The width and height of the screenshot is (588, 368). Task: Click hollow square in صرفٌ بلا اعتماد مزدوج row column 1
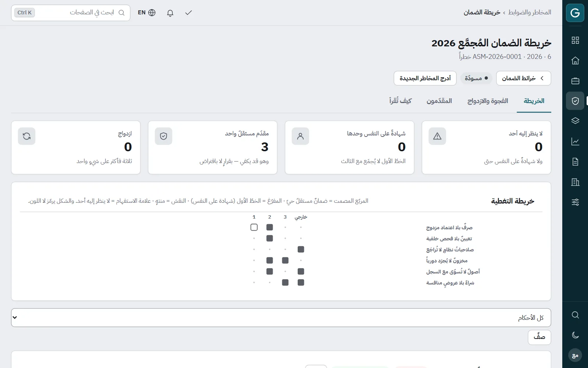[x=254, y=227]
